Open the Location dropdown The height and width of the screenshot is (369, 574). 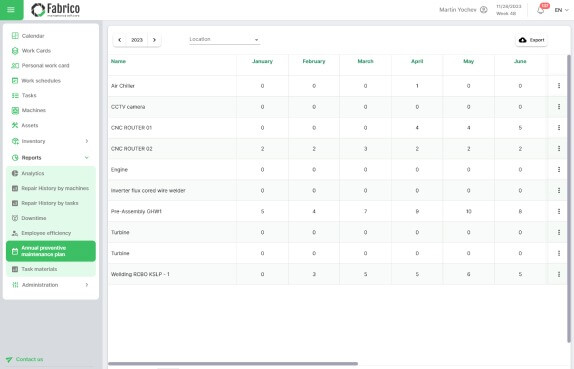pos(224,40)
